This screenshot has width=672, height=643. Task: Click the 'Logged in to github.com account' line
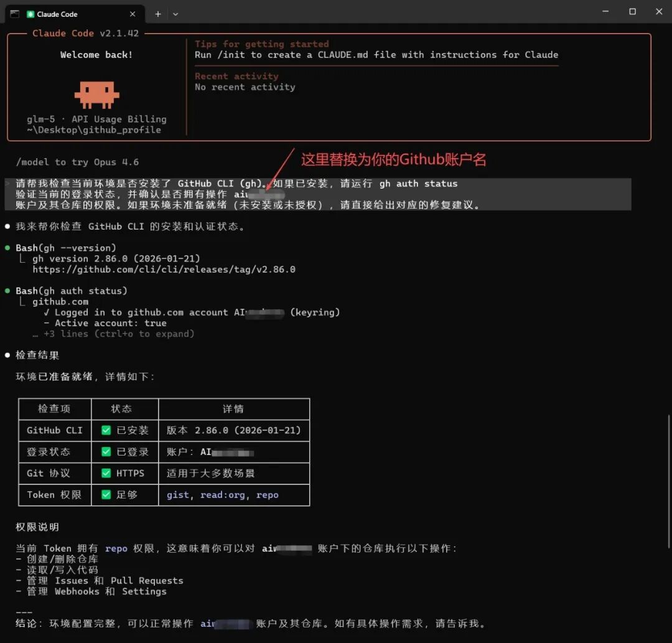click(192, 312)
